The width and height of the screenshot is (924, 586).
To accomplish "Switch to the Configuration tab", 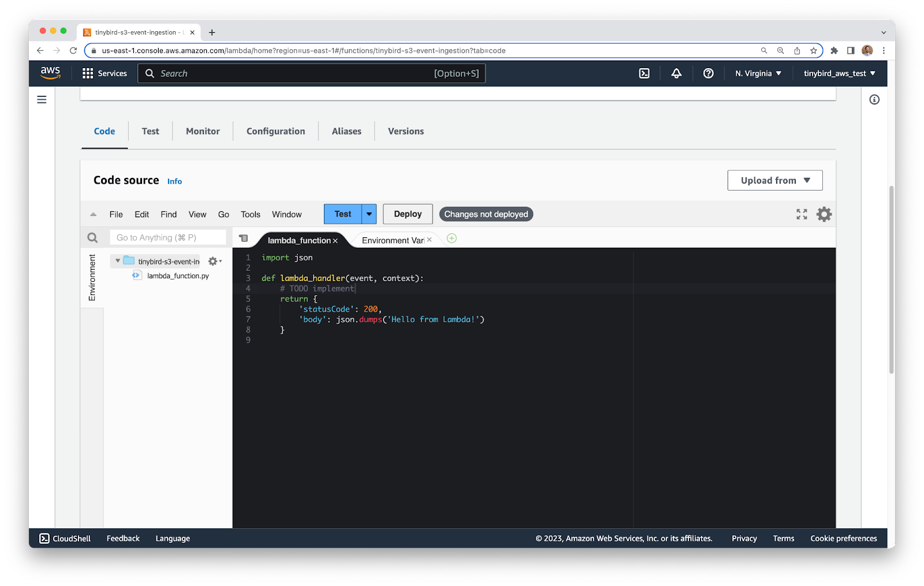I will click(275, 131).
